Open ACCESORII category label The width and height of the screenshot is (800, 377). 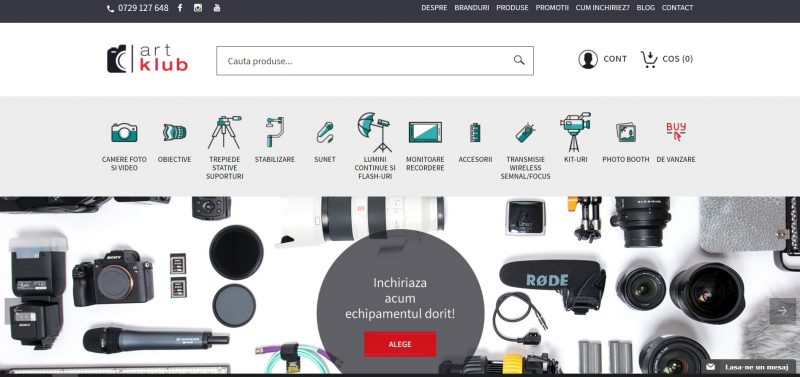(x=475, y=159)
